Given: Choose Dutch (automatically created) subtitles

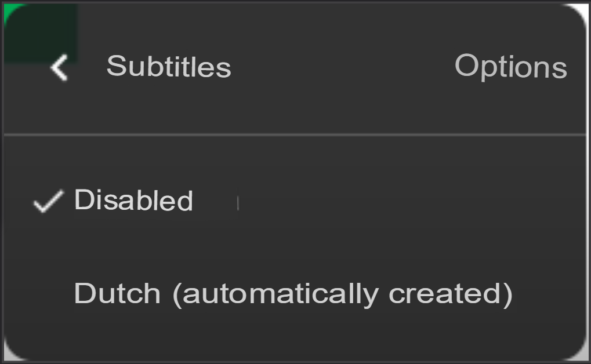Looking at the screenshot, I should (293, 293).
